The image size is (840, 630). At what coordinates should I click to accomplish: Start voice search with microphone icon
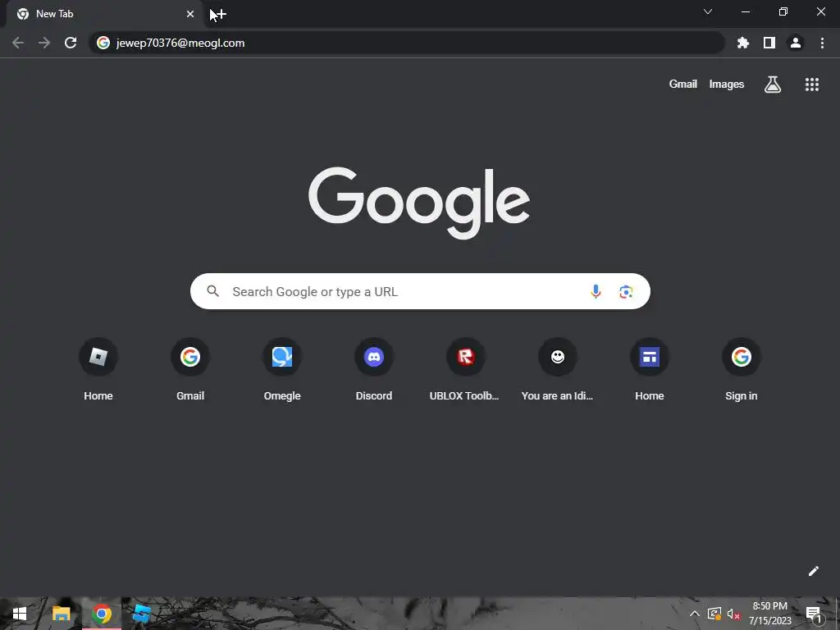point(596,291)
